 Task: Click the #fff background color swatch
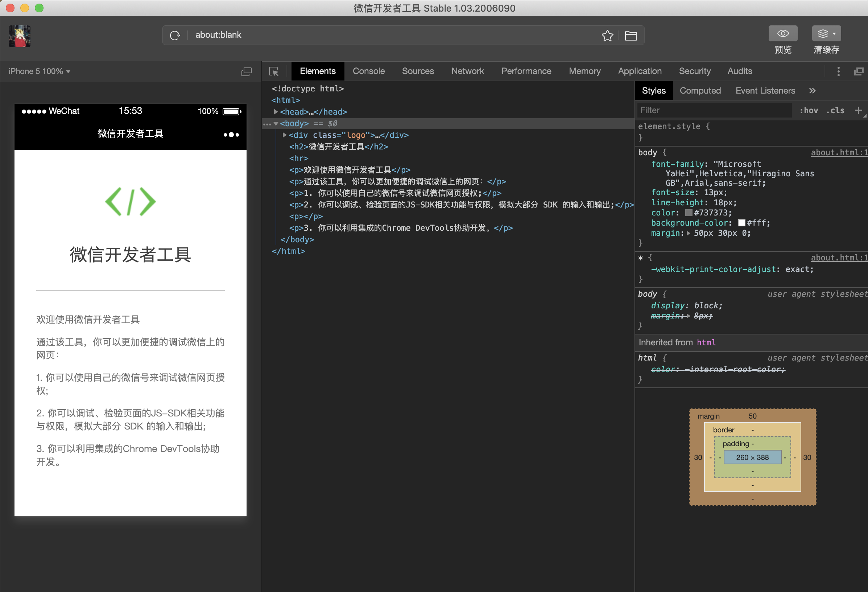[741, 223]
